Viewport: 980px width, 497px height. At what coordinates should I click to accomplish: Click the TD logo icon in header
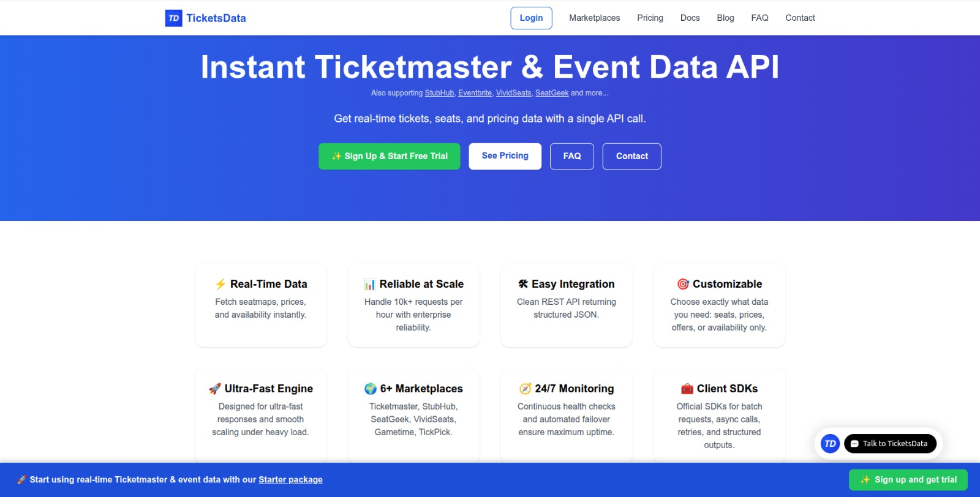click(174, 18)
